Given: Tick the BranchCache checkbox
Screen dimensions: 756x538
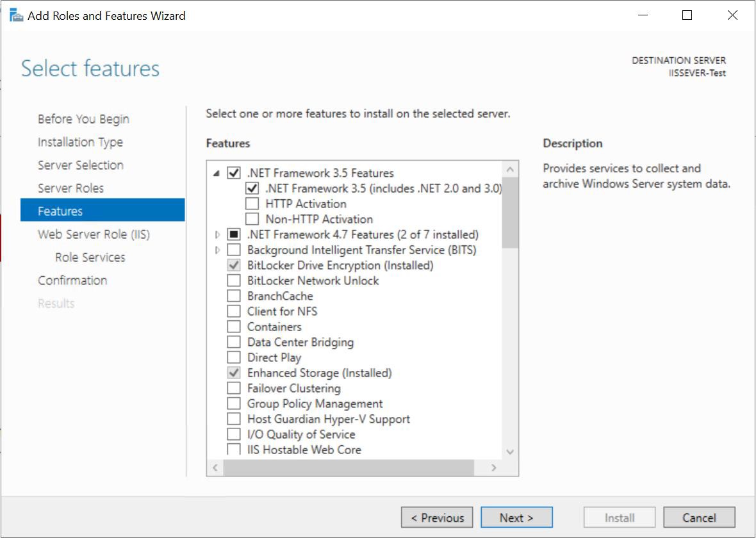Looking at the screenshot, I should [234, 296].
